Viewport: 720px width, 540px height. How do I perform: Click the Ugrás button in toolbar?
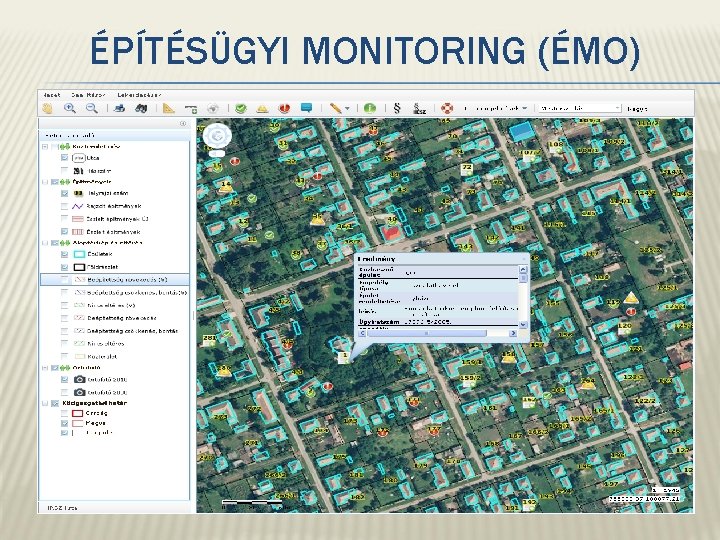[x=637, y=109]
